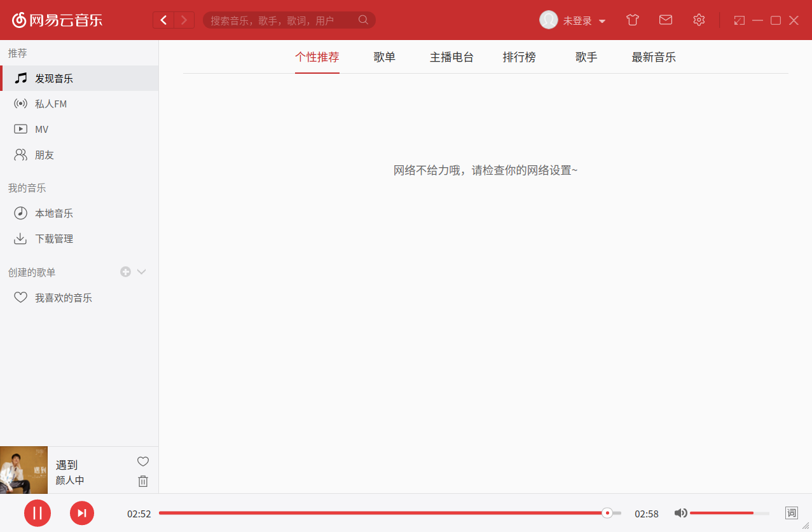Open the theme skin icon
Image resolution: width=812 pixels, height=532 pixels.
pyautogui.click(x=632, y=20)
